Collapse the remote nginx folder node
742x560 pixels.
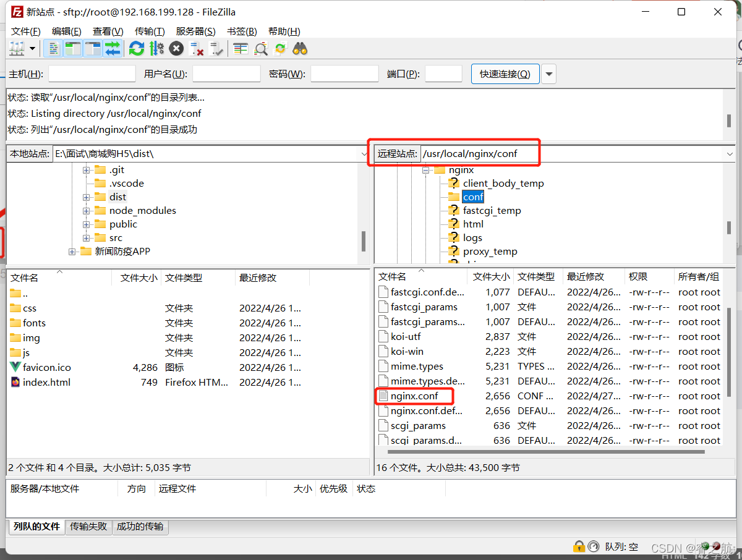click(x=425, y=170)
